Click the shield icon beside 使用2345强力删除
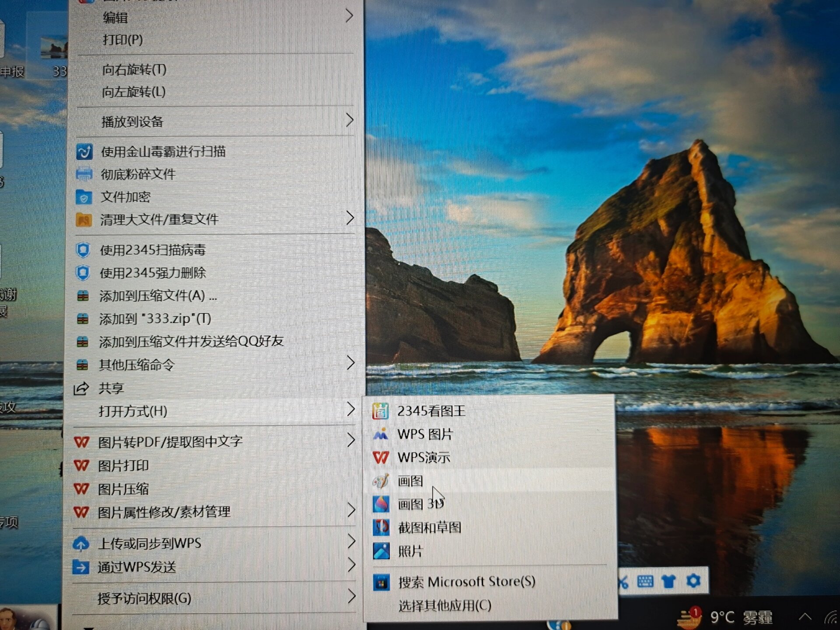The image size is (840, 630). pos(83,273)
